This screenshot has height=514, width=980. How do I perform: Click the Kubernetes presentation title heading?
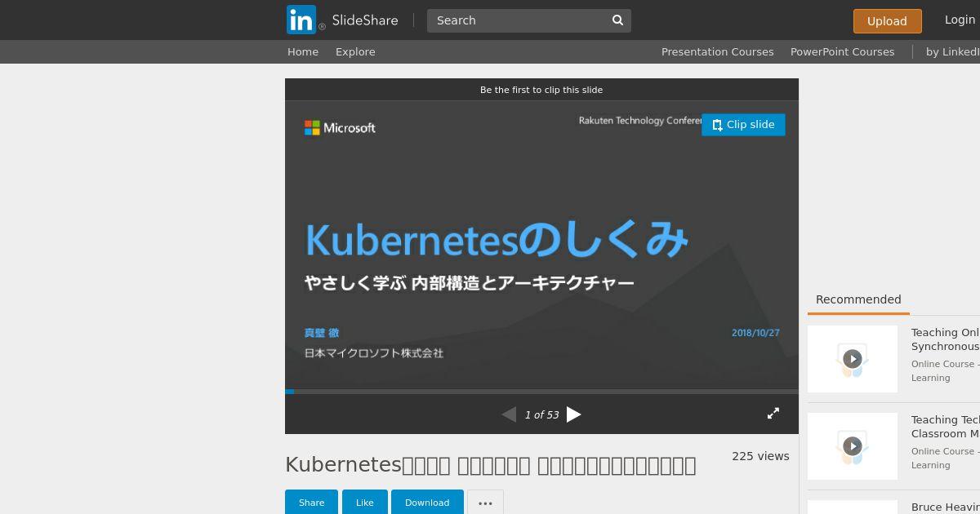pyautogui.click(x=490, y=464)
